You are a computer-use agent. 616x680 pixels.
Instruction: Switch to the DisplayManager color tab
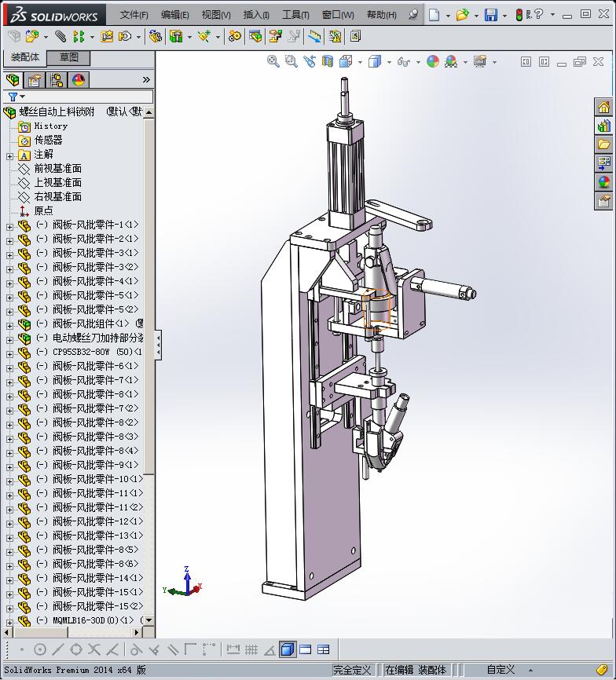(x=79, y=80)
